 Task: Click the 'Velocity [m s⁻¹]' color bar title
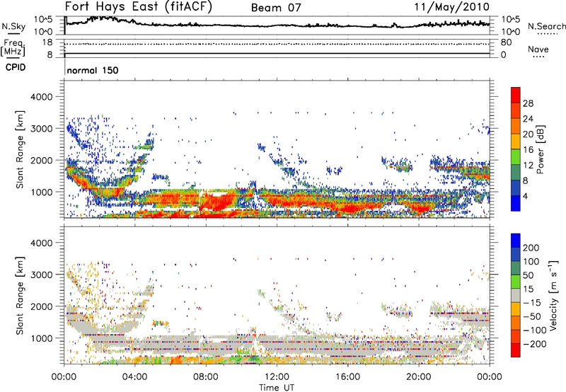pos(553,295)
